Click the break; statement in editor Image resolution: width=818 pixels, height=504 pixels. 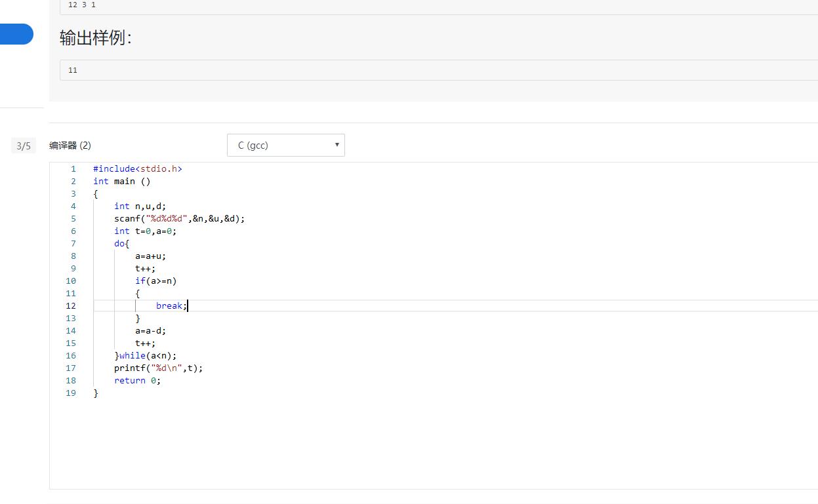(171, 306)
